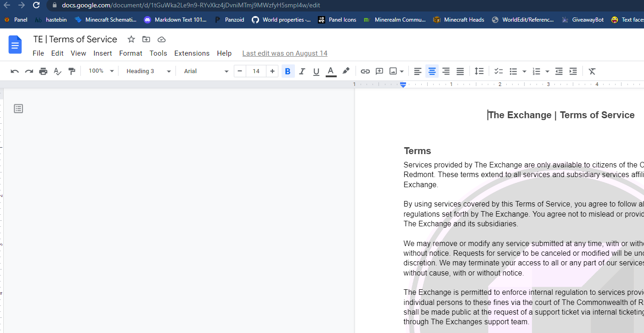Expand numbered list options arrow
This screenshot has width=644, height=333.
[547, 71]
